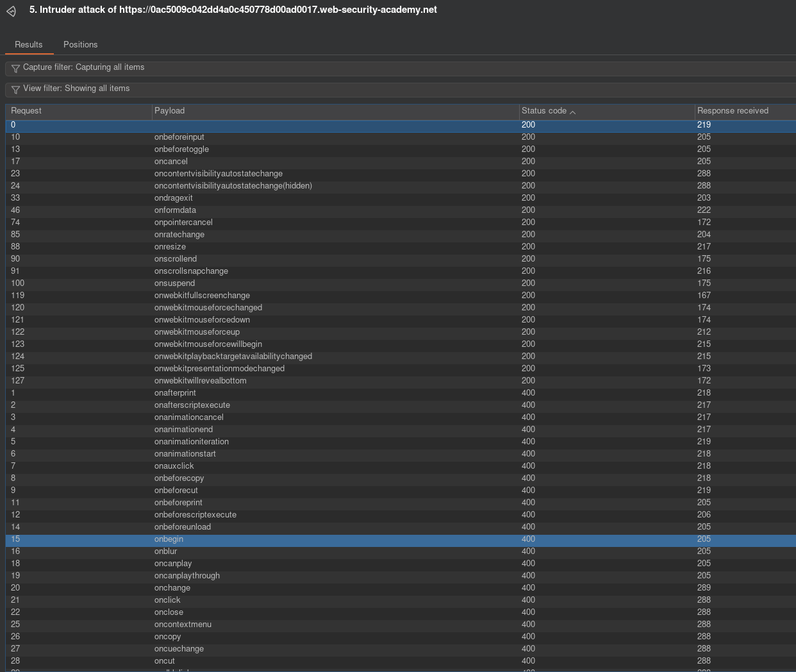
Task: Click the Intruder attack icon in title
Action: 11,12
